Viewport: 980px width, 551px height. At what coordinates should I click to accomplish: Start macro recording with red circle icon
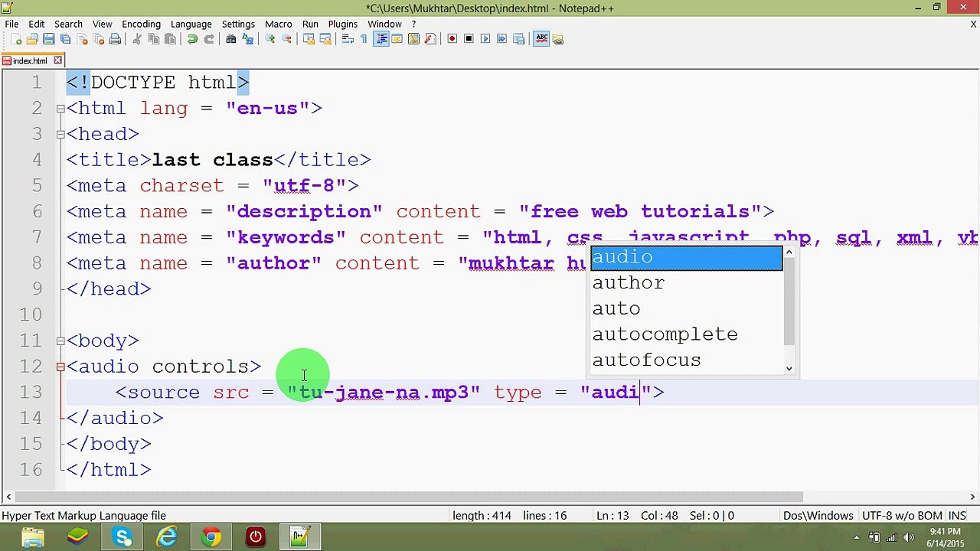pos(452,39)
